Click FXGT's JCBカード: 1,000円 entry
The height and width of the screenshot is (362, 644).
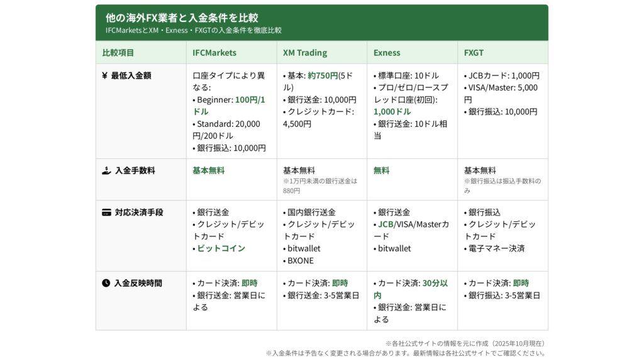click(x=504, y=75)
